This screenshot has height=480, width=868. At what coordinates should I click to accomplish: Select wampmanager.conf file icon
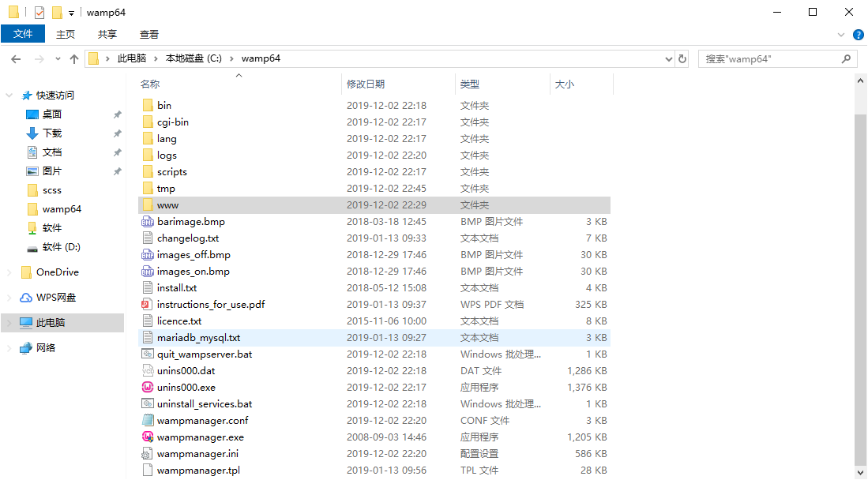tap(147, 421)
